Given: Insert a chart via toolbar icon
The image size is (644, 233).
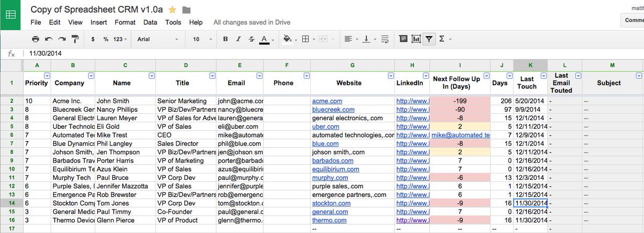Looking at the screenshot, I should pos(416,39).
